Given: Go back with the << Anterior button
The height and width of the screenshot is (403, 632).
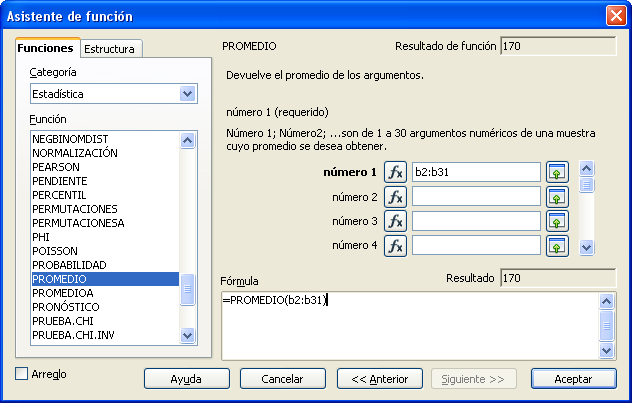Looking at the screenshot, I should 372,379.
